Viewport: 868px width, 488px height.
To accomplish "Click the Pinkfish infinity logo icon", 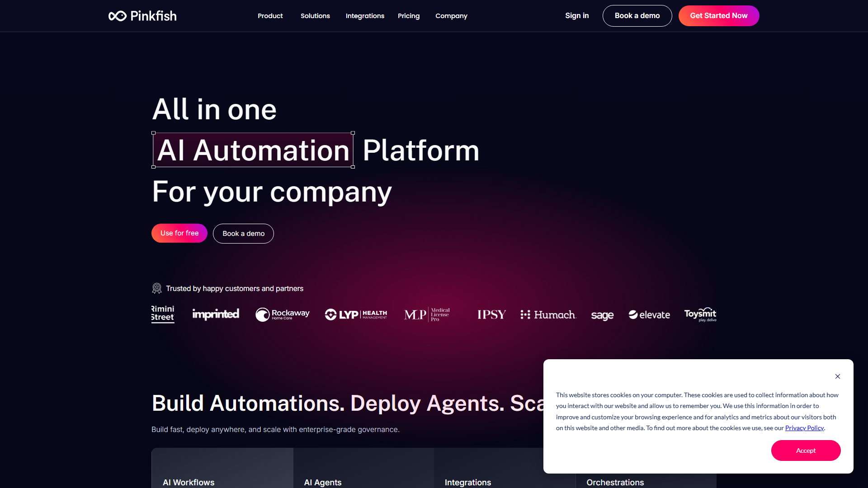I will pyautogui.click(x=117, y=16).
